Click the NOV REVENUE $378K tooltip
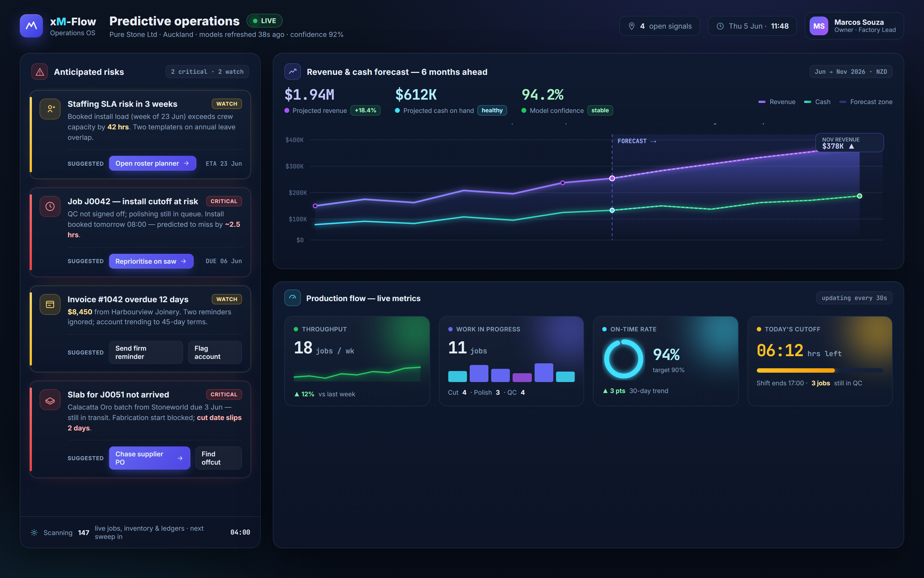The width and height of the screenshot is (924, 578). (849, 143)
